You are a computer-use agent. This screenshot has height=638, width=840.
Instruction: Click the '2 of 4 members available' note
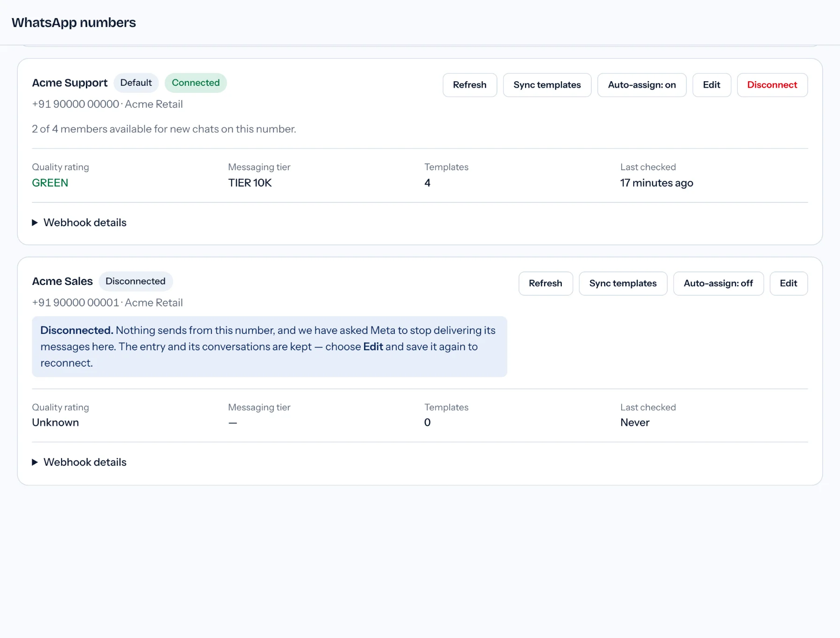click(x=164, y=129)
